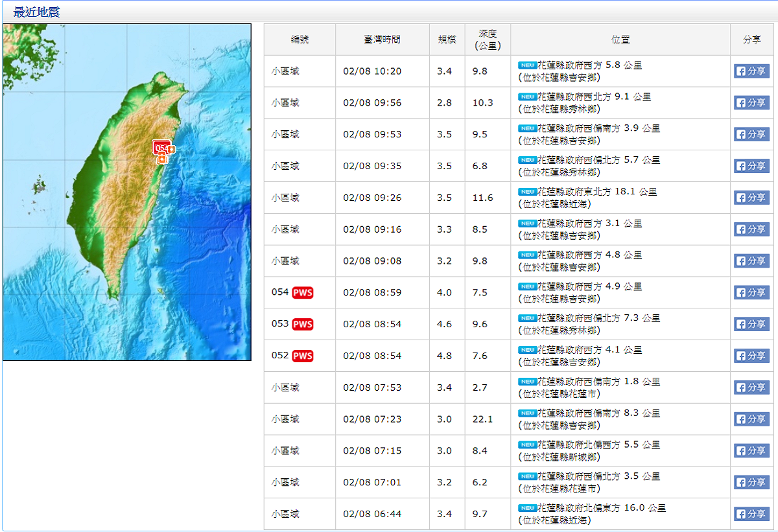Click the Taiwan earthquake map image
Screen dimensions: 778x532
pos(127,192)
